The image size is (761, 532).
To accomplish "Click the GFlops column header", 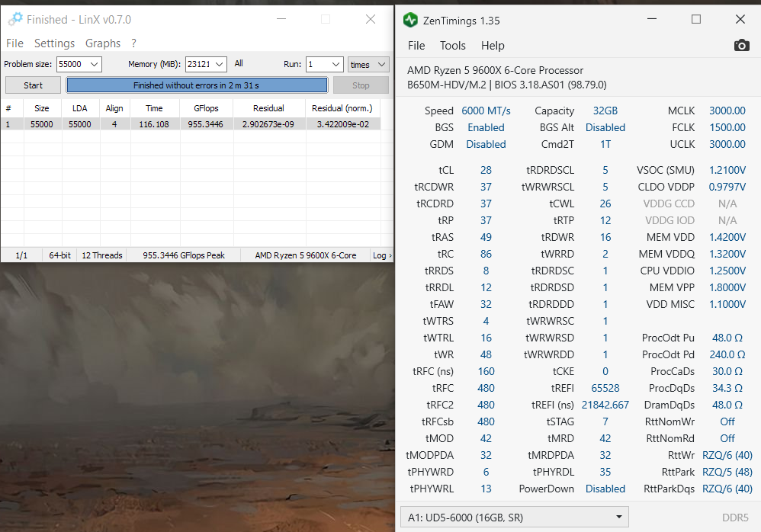I will (206, 108).
